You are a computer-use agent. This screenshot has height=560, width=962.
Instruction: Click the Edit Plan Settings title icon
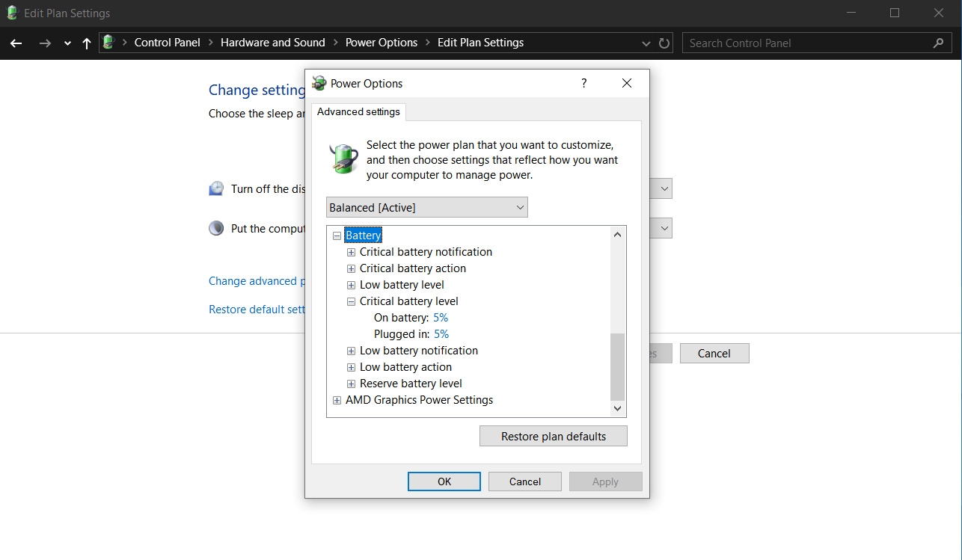tap(12, 13)
